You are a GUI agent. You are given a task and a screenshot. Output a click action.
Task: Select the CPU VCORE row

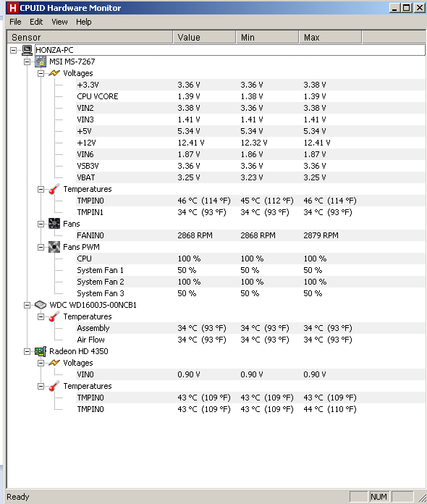point(250,96)
